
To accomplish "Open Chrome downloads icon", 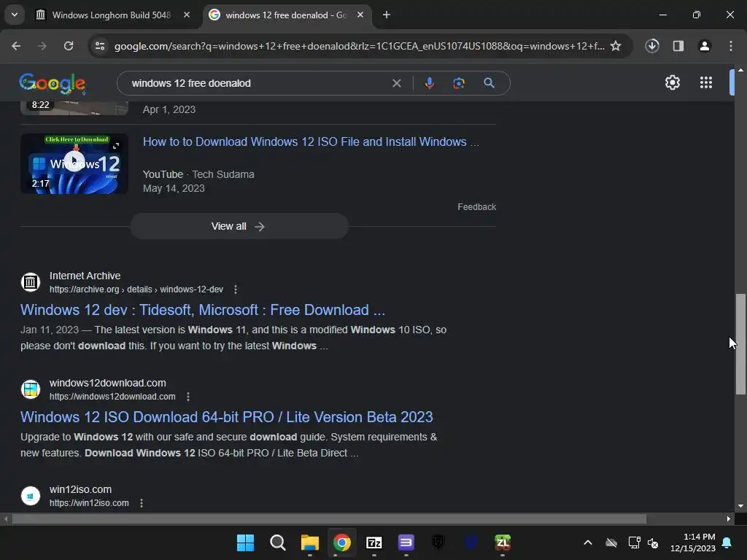I will click(652, 46).
